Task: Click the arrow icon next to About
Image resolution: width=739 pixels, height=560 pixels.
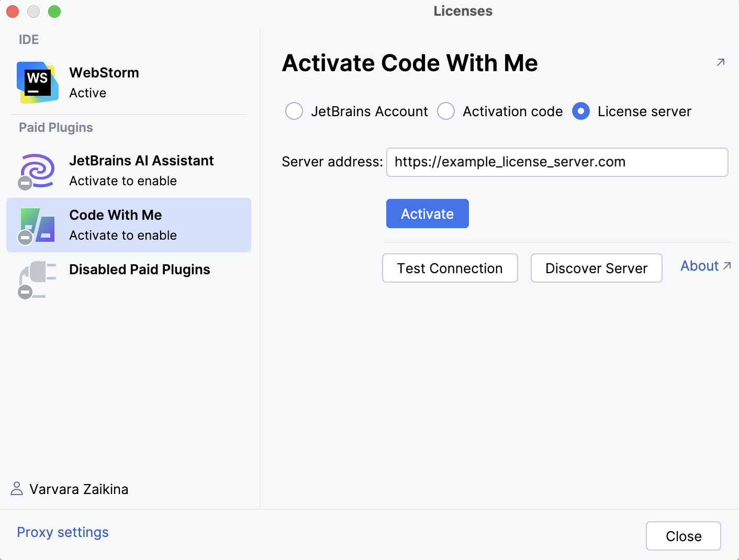Action: pos(727,266)
